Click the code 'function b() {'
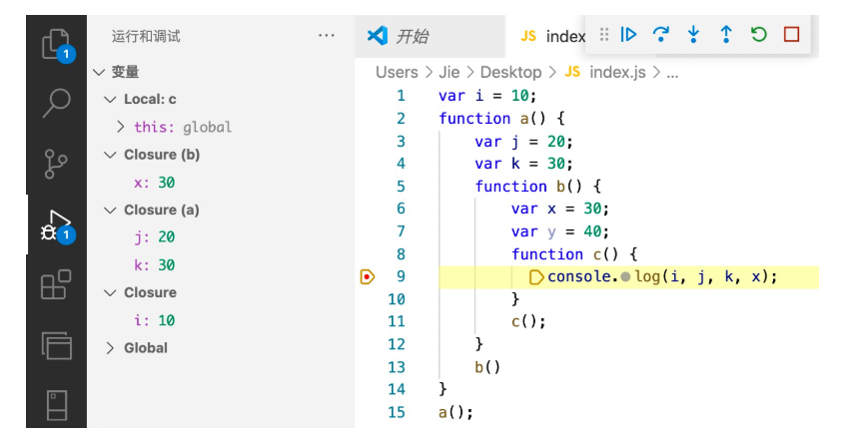This screenshot has width=868, height=436. (538, 187)
